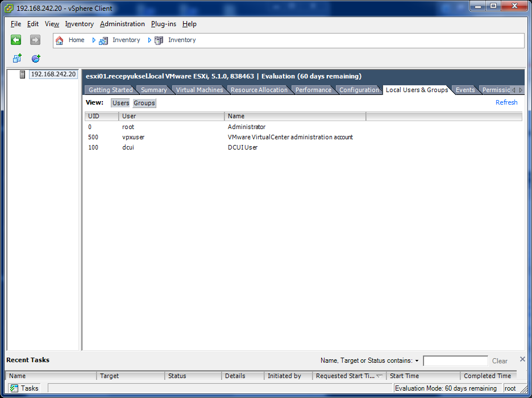Show the Users view
This screenshot has height=398, width=532.
click(121, 103)
